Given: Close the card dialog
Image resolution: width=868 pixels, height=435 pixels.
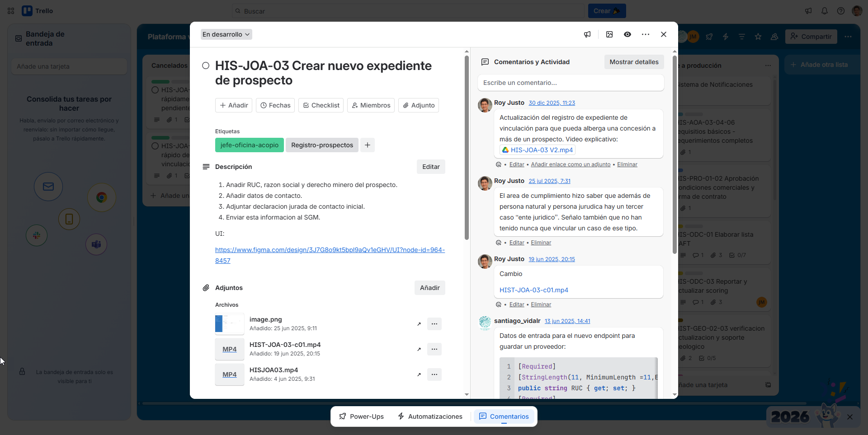Looking at the screenshot, I should tap(664, 34).
